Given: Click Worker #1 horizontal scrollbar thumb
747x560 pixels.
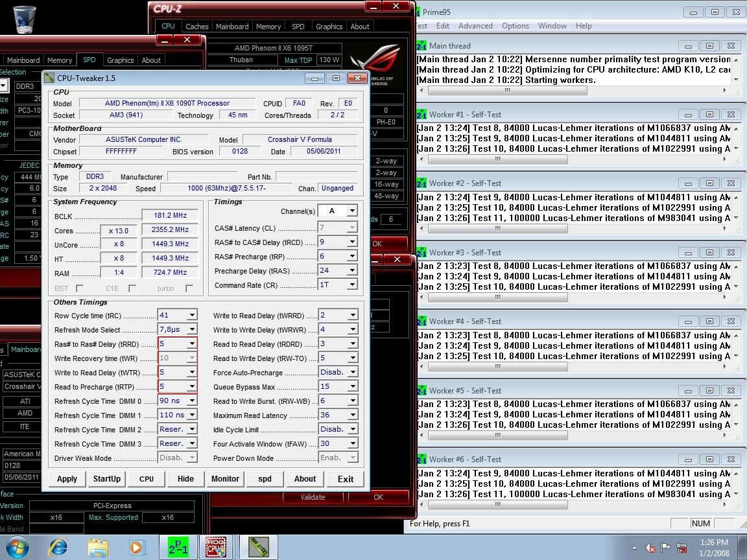Looking at the screenshot, I should [497, 159].
